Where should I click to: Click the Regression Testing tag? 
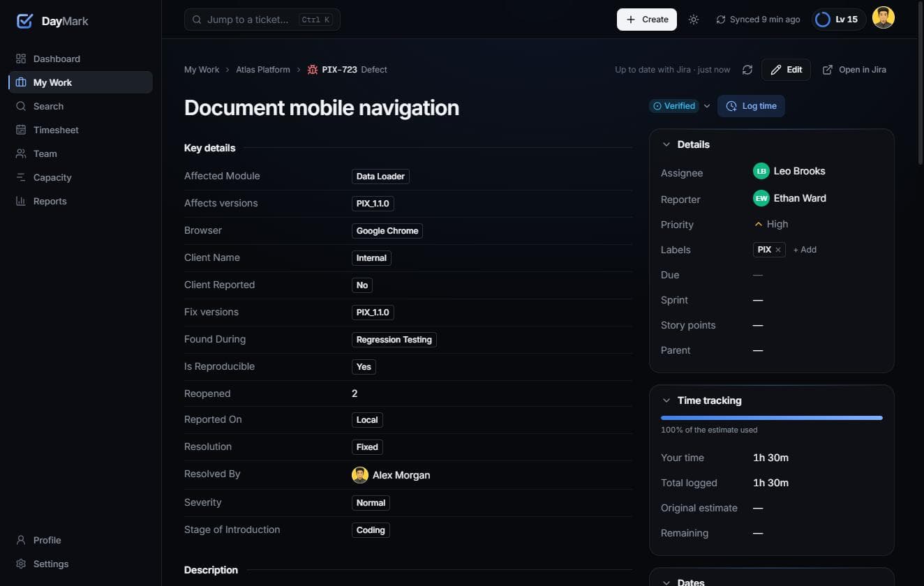pos(394,340)
